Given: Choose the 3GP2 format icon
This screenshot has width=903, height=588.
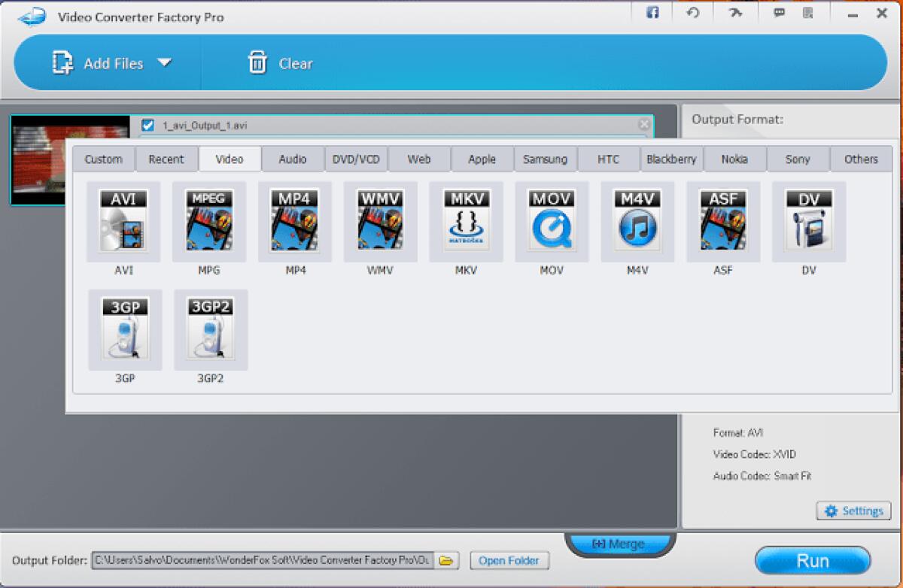Looking at the screenshot, I should pos(210,329).
